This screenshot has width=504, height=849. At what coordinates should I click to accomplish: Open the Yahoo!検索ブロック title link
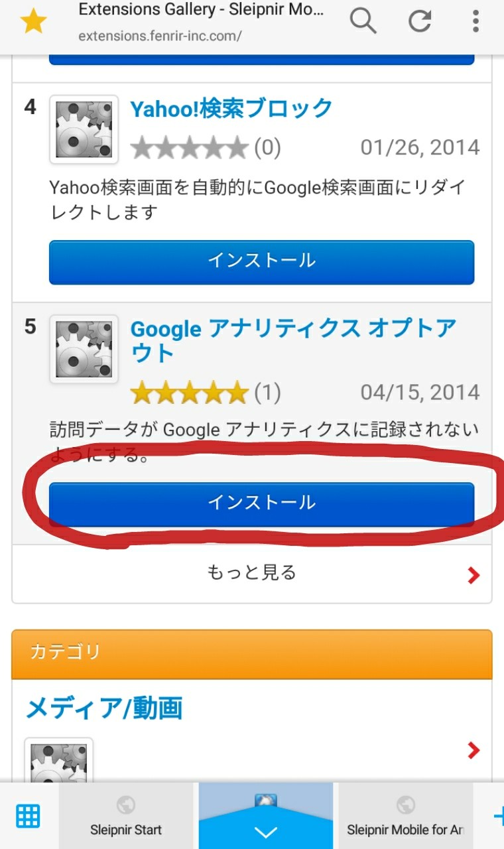point(231,108)
